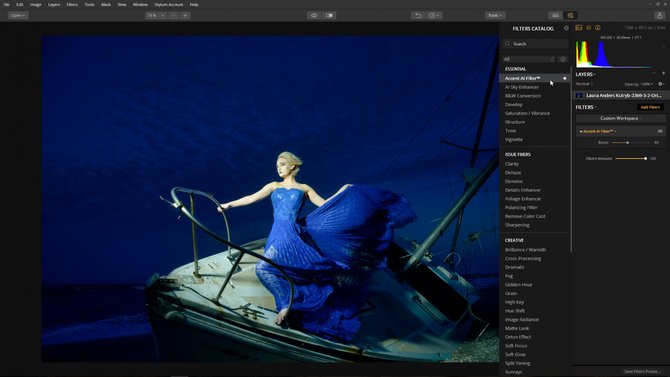Select B&W Conversion filter
The height and width of the screenshot is (377, 670).
523,96
